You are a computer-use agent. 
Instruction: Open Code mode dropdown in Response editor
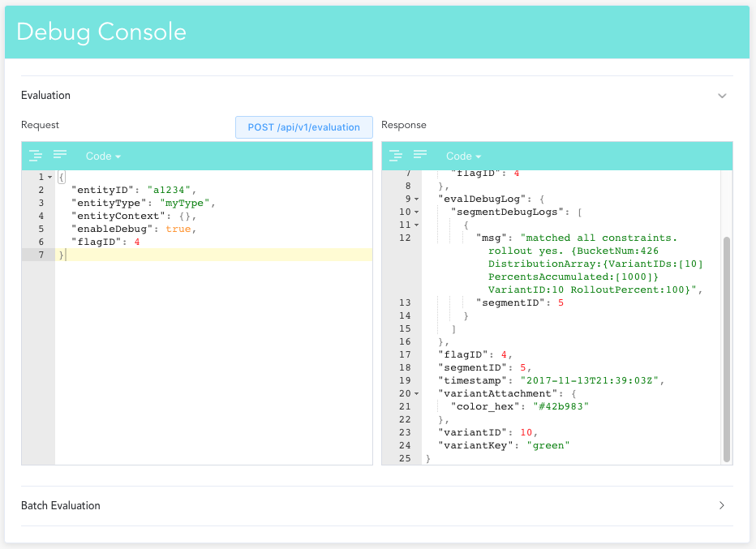click(463, 157)
